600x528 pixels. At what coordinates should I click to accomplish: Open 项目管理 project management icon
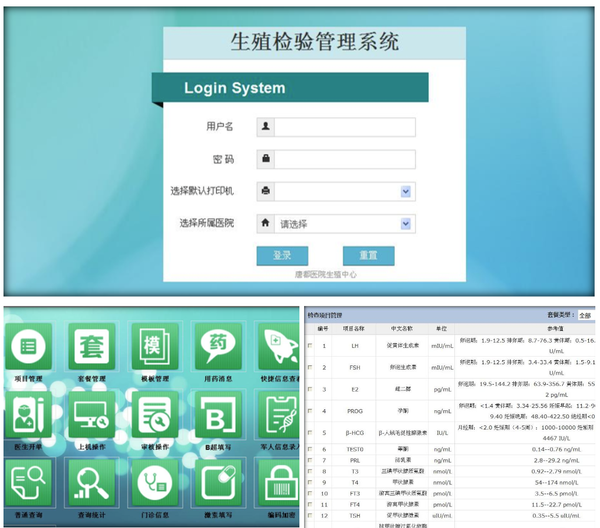coord(28,346)
